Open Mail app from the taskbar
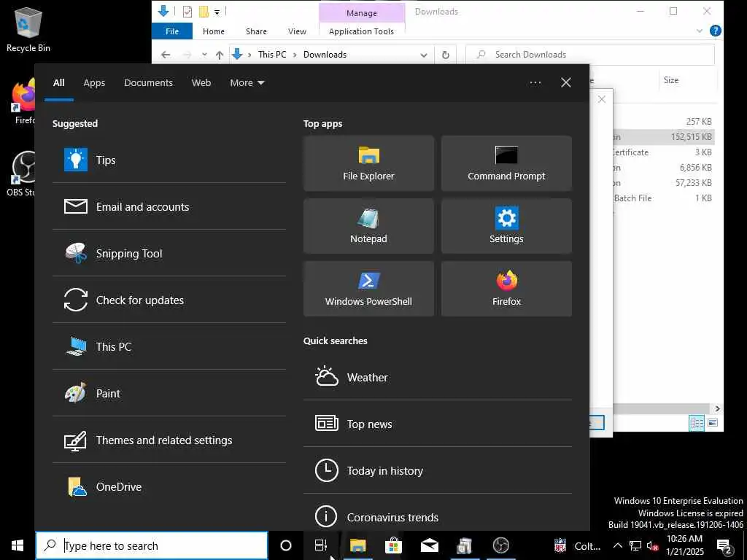Image resolution: width=747 pixels, height=560 pixels. 429,545
